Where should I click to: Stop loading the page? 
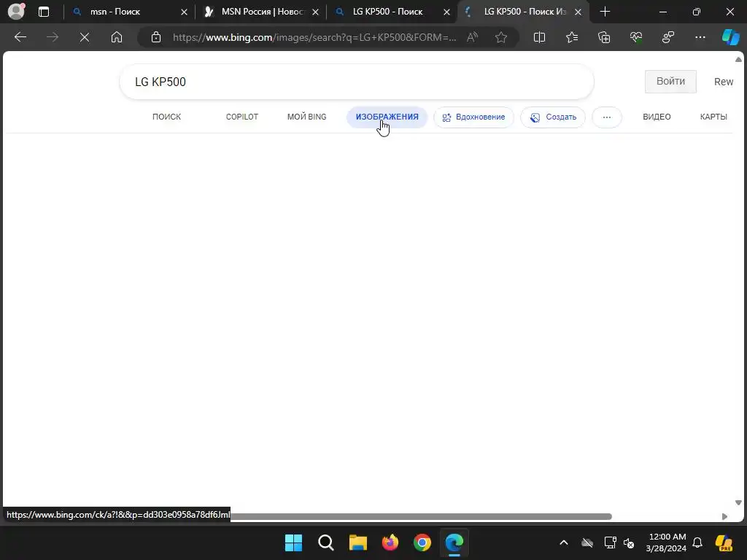coord(85,37)
